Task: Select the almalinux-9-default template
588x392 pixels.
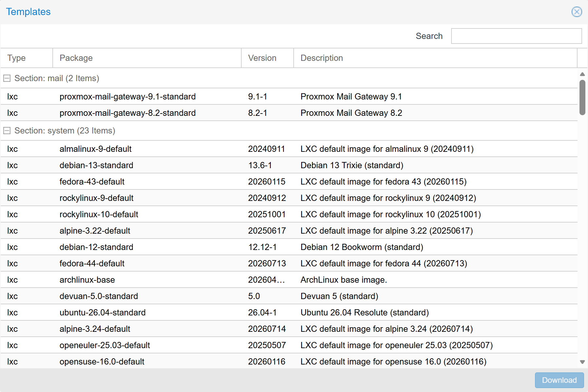Action: pos(289,149)
